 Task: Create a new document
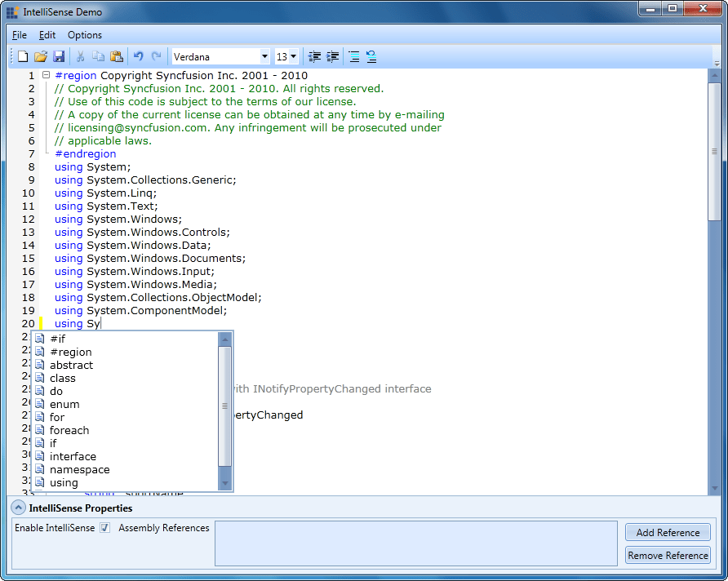point(23,56)
